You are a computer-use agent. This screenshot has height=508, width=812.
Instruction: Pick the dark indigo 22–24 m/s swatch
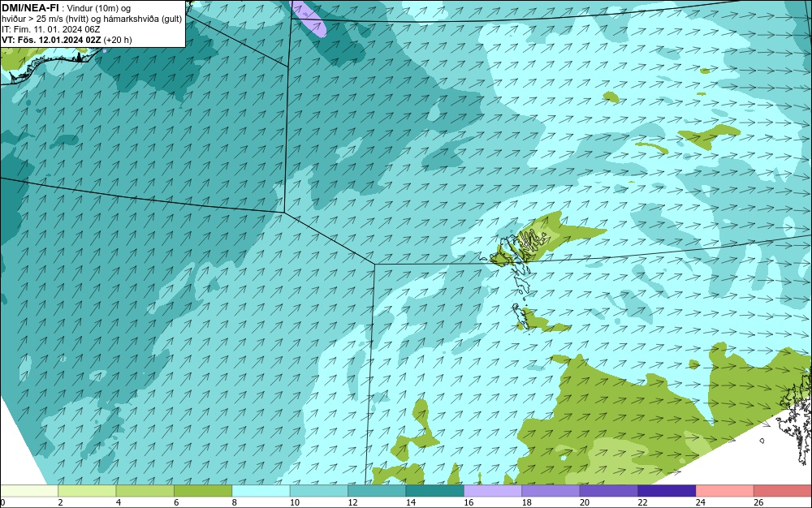667,491
